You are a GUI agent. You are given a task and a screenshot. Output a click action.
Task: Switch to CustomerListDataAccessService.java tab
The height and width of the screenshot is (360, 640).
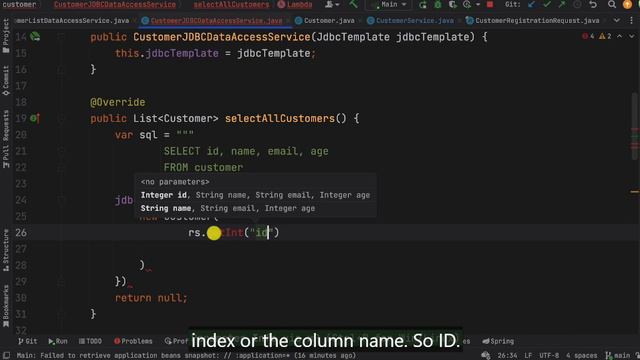73,20
